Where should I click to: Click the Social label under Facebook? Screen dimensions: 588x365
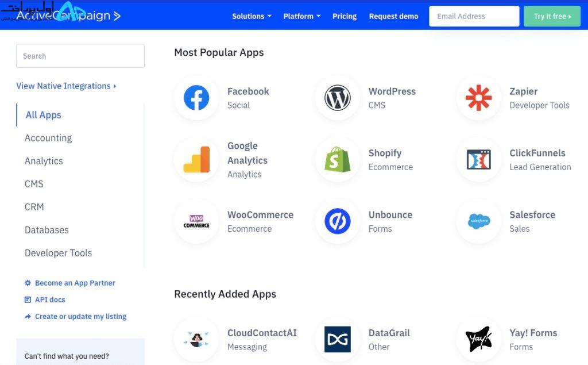238,105
